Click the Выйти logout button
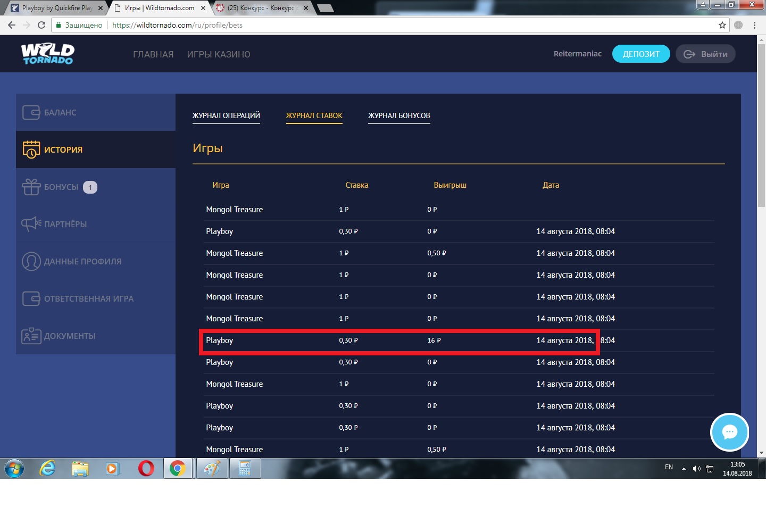 pos(705,54)
